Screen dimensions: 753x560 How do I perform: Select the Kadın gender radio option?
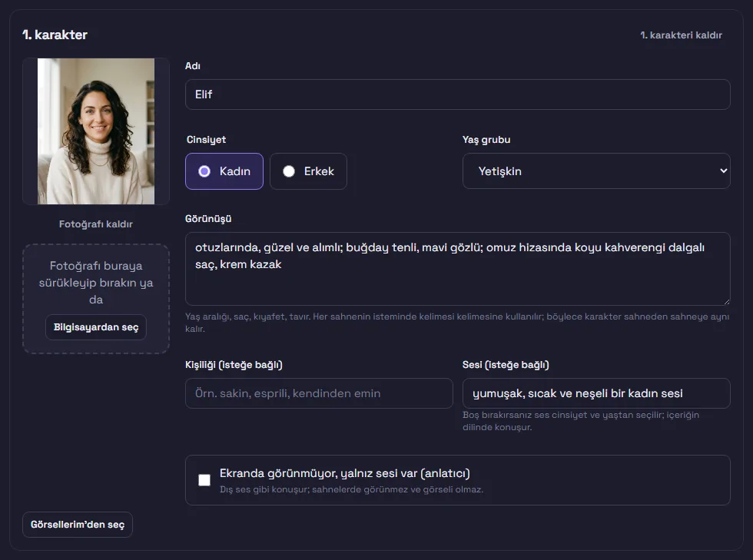pyautogui.click(x=224, y=171)
